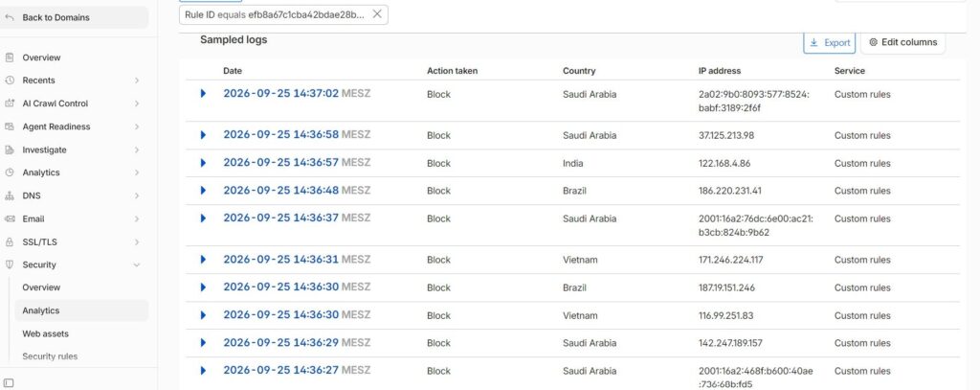Screen dimensions: 980x390
Task: Click the Investigate icon
Action: pyautogui.click(x=10, y=149)
